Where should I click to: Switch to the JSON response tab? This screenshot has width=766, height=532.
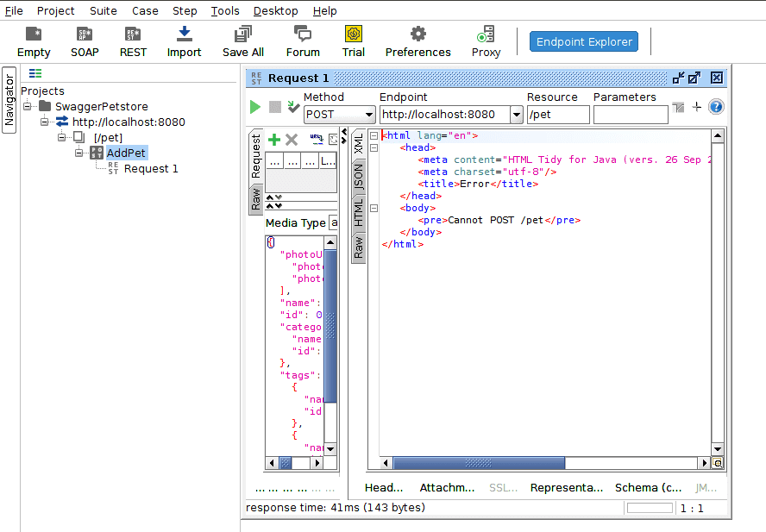[x=359, y=177]
